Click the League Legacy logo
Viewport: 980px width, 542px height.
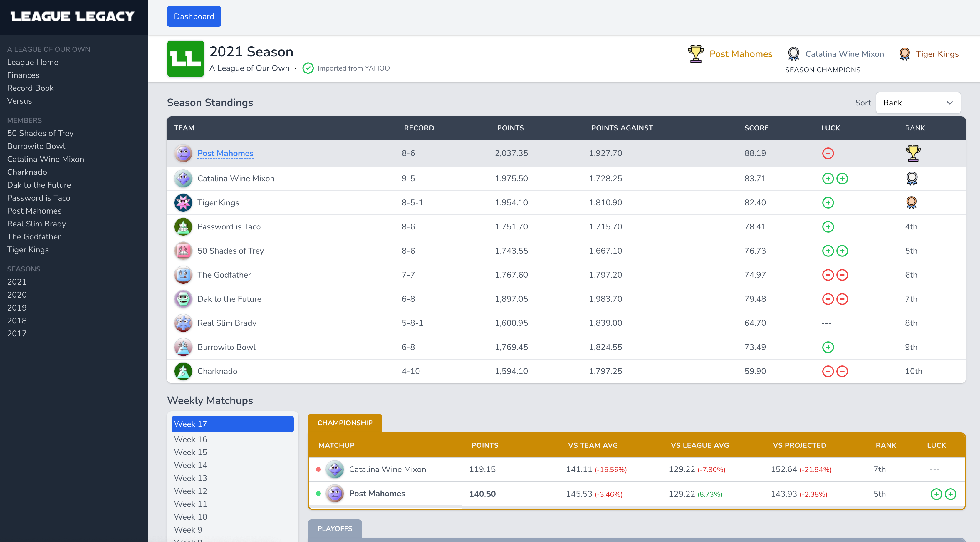[72, 16]
